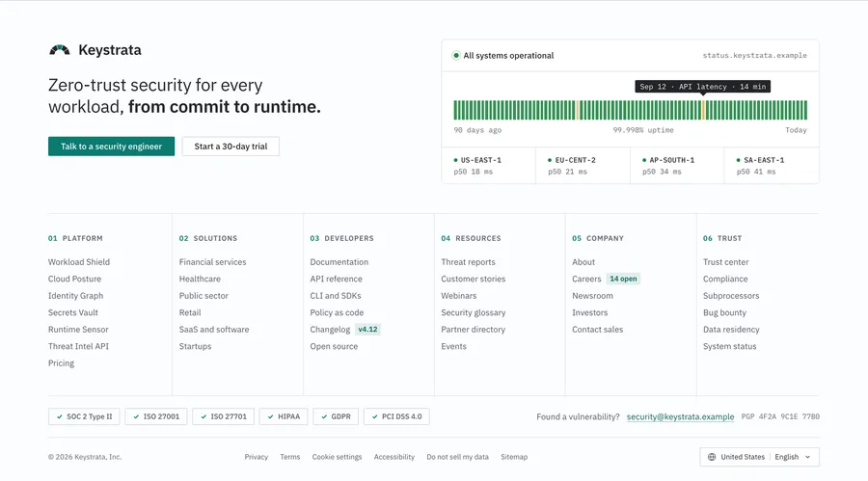
Task: Click the 14 open jobs badge
Action: 623,279
